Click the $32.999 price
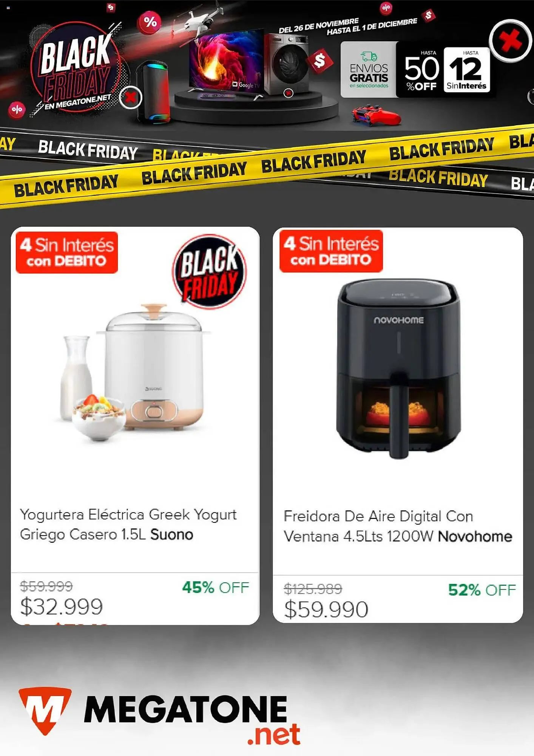Image resolution: width=534 pixels, height=756 pixels. coord(61,607)
